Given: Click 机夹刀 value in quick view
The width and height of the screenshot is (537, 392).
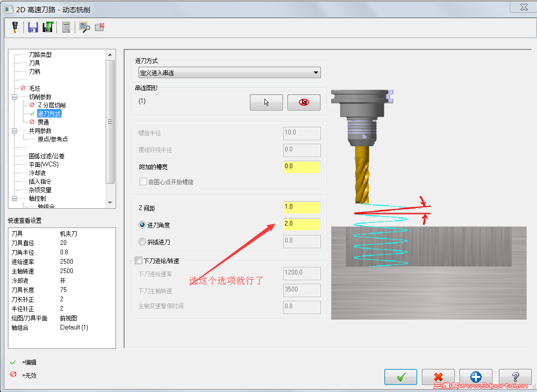Looking at the screenshot, I should click(x=69, y=234).
